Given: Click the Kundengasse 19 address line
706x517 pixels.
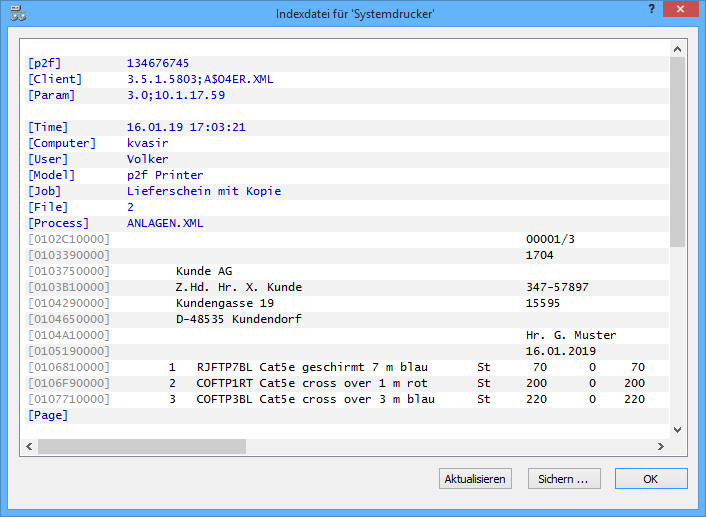Looking at the screenshot, I should tap(224, 303).
